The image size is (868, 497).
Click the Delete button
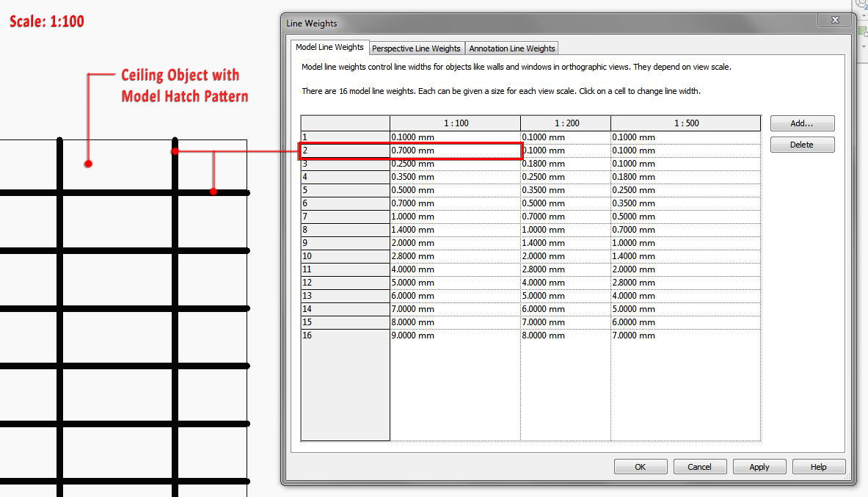(x=802, y=145)
